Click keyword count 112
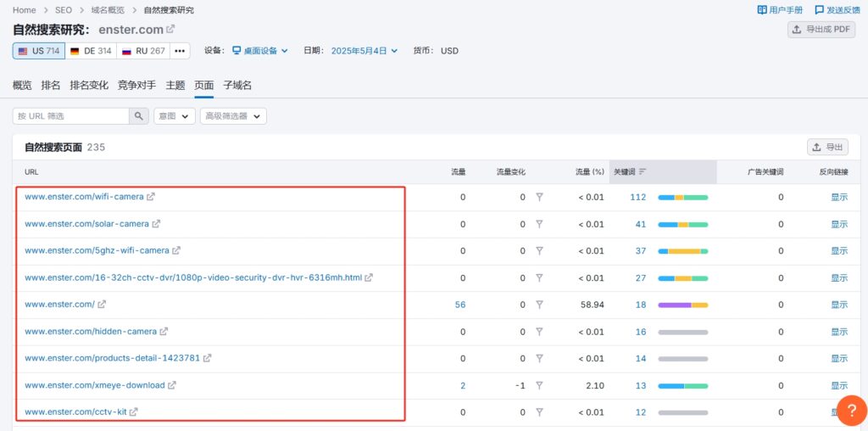This screenshot has height=431, width=868. click(x=638, y=197)
